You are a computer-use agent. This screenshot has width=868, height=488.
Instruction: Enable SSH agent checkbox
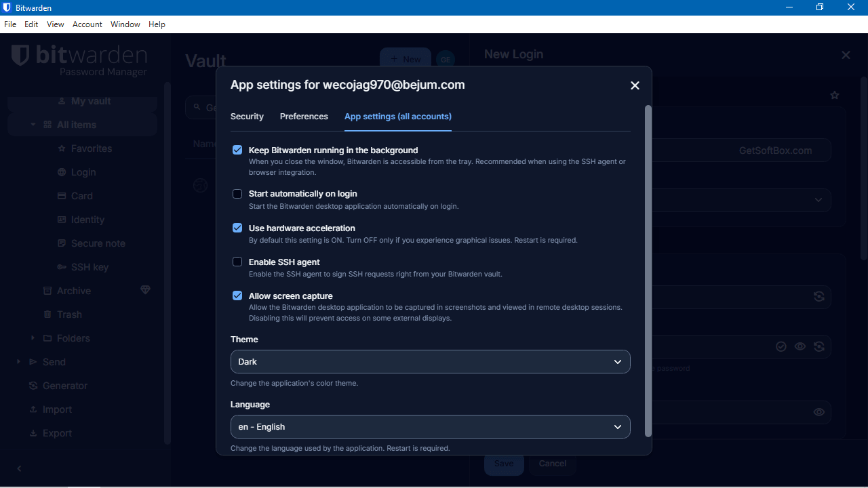pos(237,262)
